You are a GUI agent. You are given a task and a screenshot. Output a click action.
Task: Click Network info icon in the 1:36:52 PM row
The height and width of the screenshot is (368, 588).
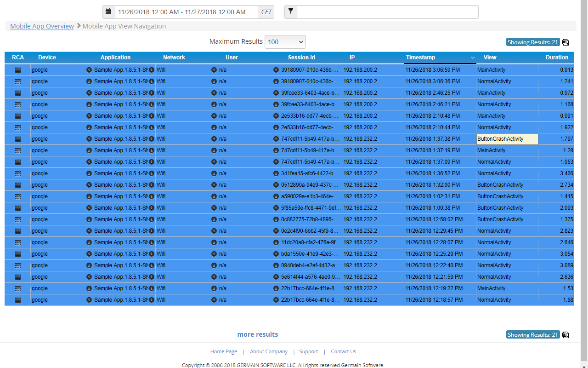click(214, 173)
